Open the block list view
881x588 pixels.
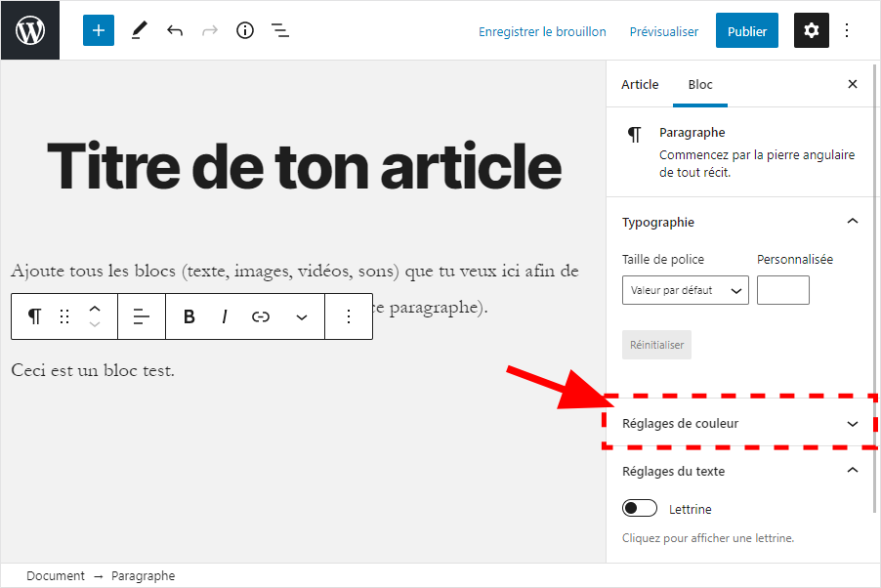click(280, 30)
